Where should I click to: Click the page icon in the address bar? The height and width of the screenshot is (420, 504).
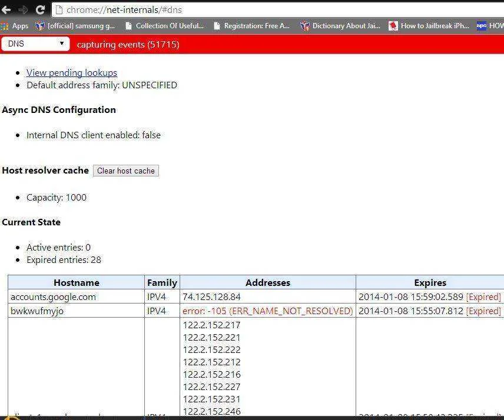(x=59, y=10)
